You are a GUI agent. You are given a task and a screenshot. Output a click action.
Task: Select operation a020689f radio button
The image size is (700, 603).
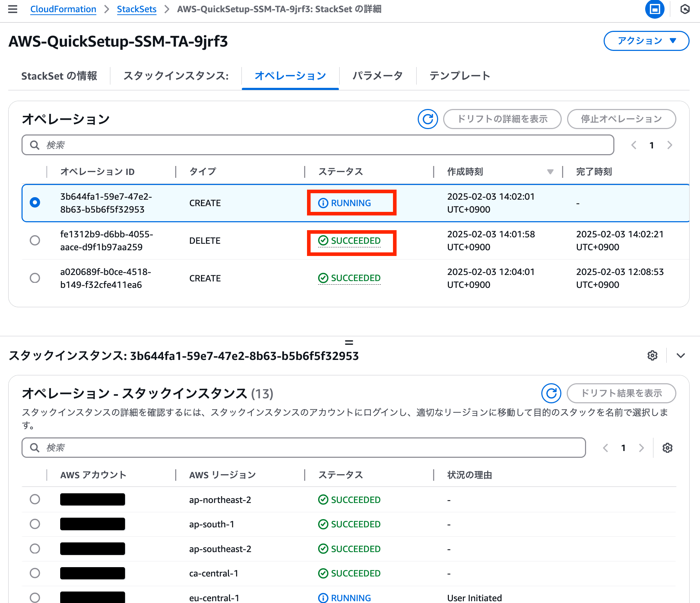(x=35, y=278)
